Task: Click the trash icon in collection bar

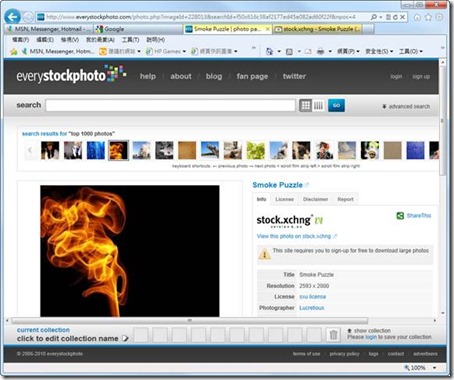Action: coord(333,335)
